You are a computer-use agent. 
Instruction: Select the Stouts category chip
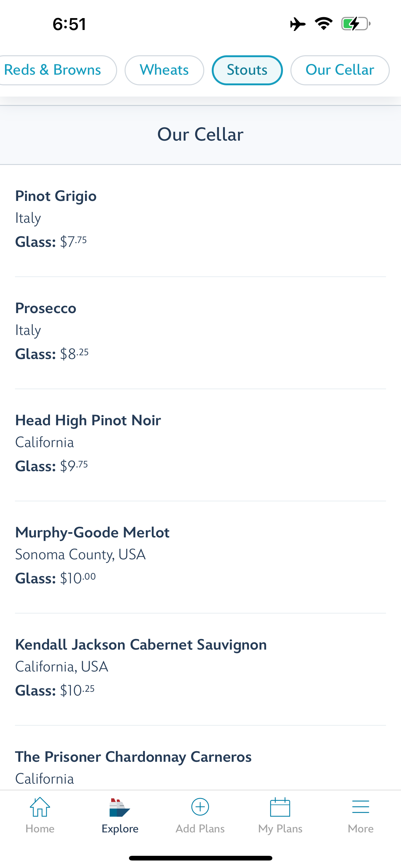tap(247, 70)
